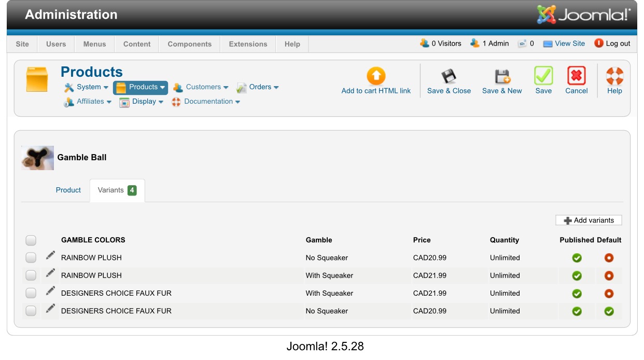Check the FAUX FUR With Squeaker row checkbox
The height and width of the screenshot is (360, 644).
(x=31, y=293)
